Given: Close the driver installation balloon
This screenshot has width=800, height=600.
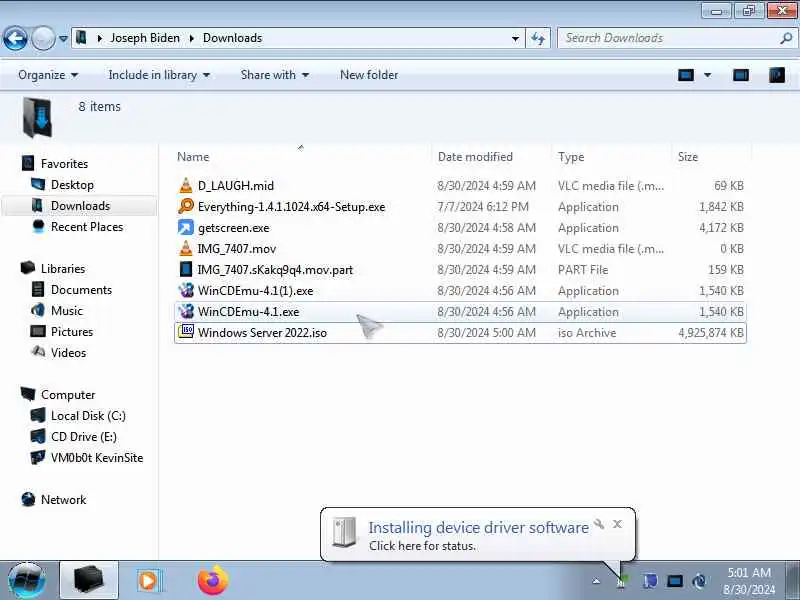Looking at the screenshot, I should [617, 524].
